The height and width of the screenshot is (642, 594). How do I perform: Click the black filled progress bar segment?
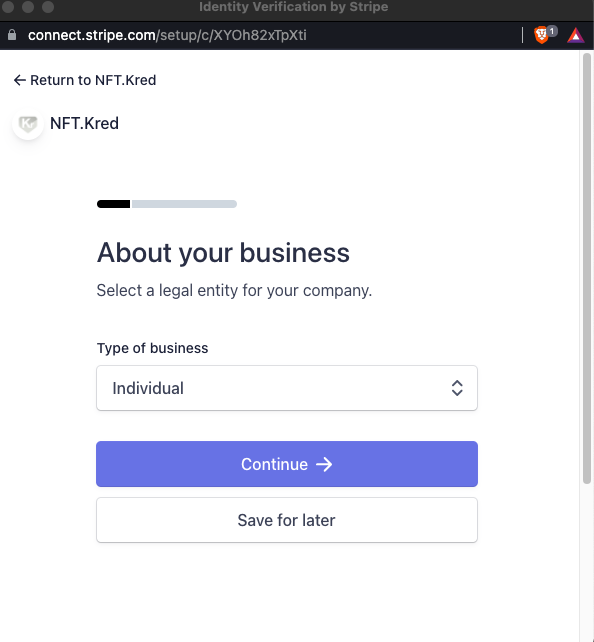[x=113, y=204]
